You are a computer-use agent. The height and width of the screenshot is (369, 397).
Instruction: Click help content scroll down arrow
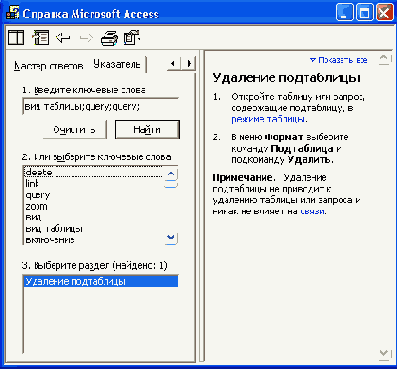[384, 355]
